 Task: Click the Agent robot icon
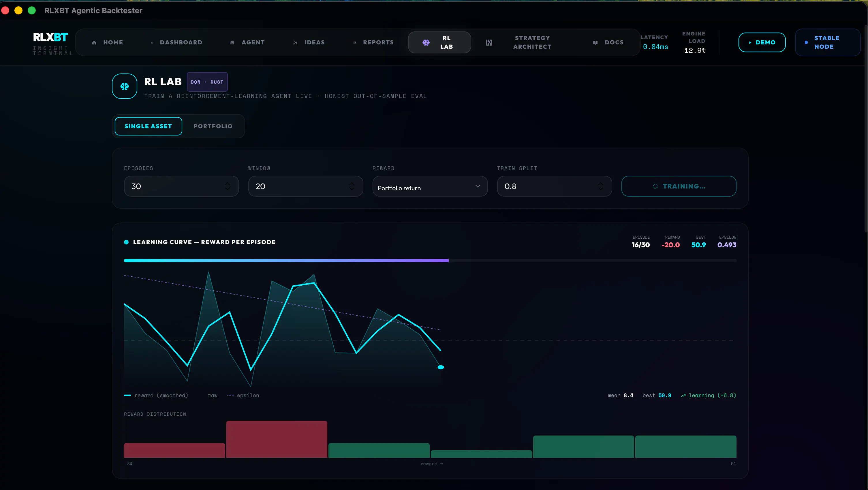(232, 42)
